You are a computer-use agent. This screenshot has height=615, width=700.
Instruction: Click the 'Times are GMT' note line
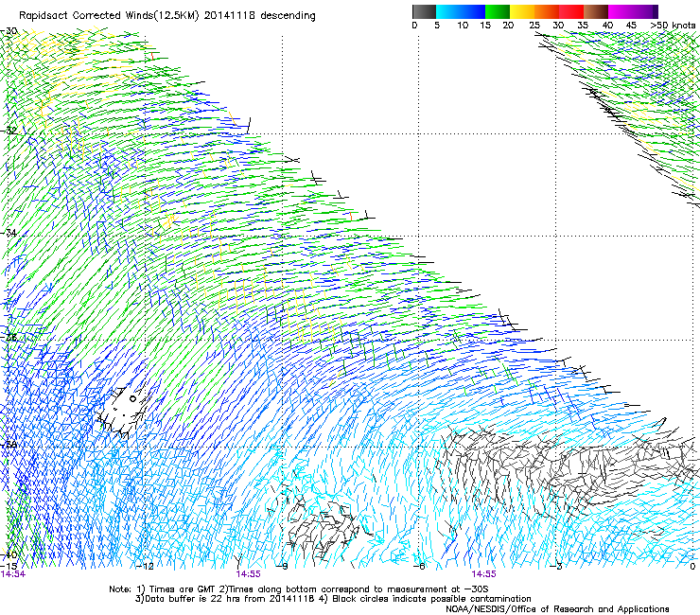(x=298, y=589)
